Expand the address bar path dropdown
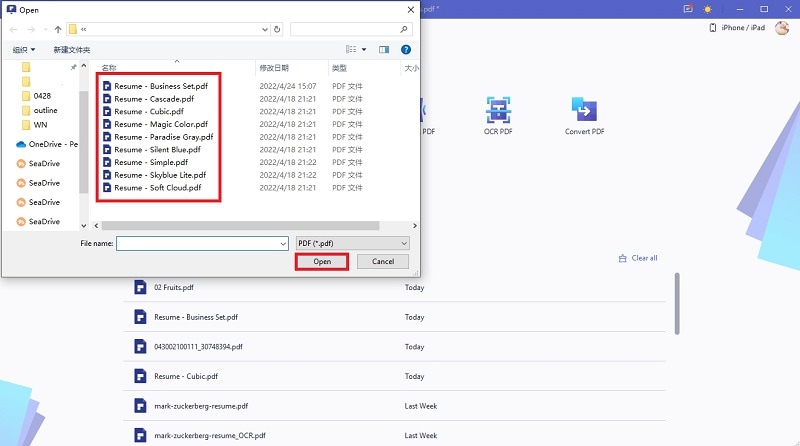 (x=265, y=30)
